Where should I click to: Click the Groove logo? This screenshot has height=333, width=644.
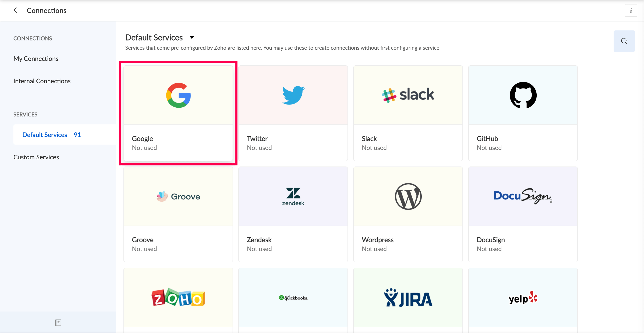(x=178, y=196)
